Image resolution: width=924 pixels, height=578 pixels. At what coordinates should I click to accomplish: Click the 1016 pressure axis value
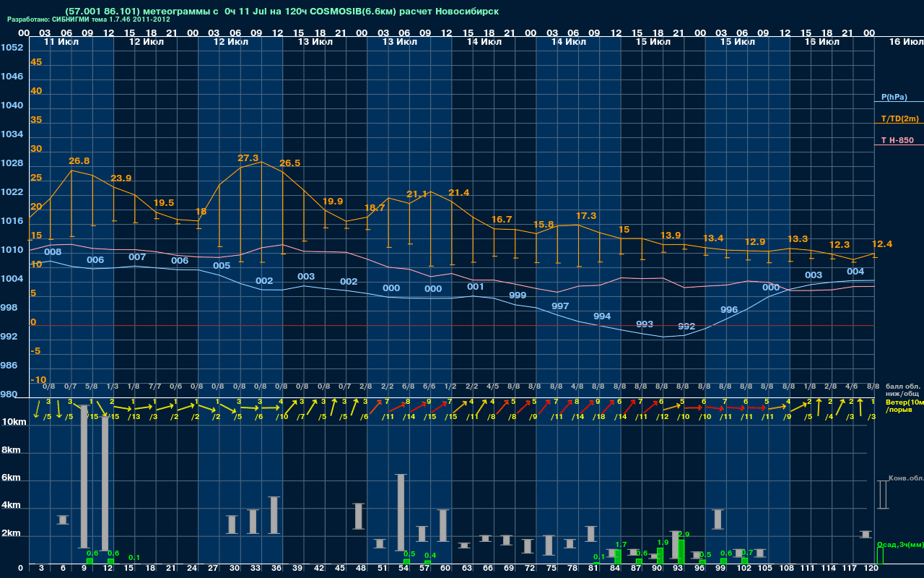pos(12,220)
